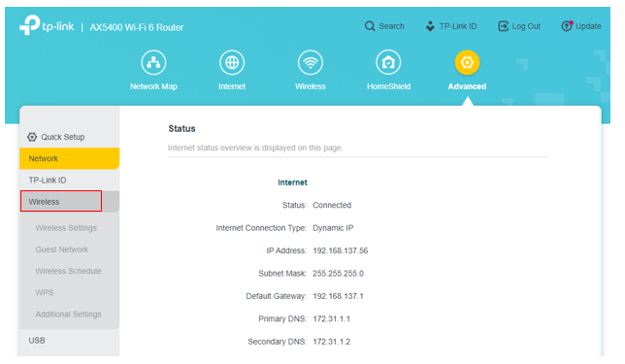Image resolution: width=625 pixels, height=364 pixels.
Task: Select TP-Link ID in sidebar
Action: click(69, 181)
